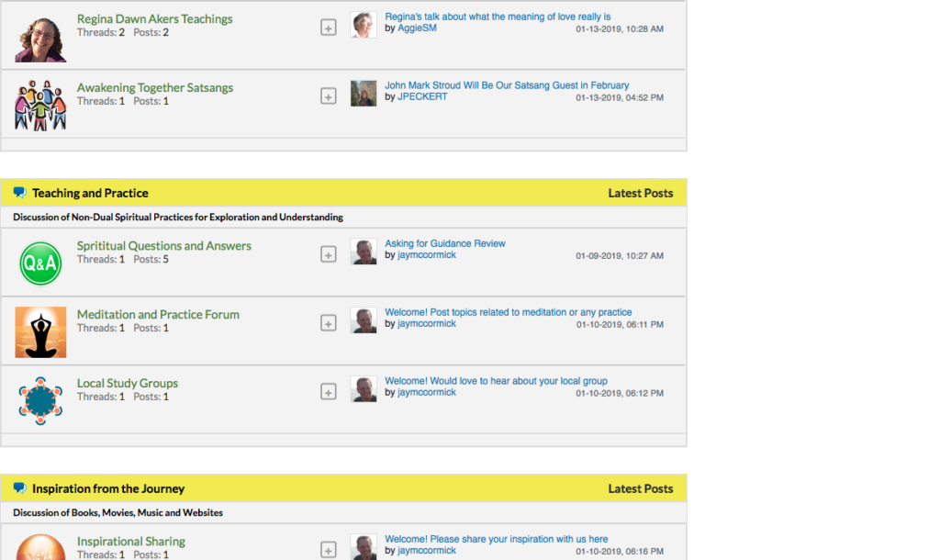
Task: Click the Local Study Groups circle icon
Action: [x=40, y=400]
